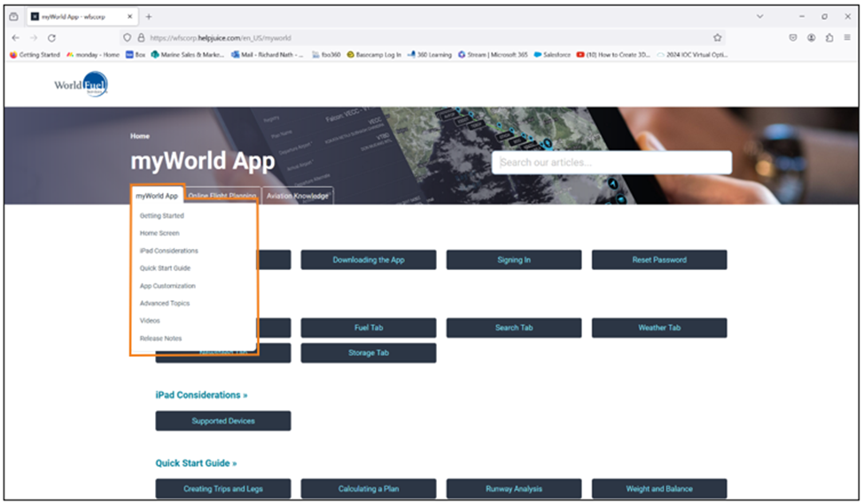Open the Storage Tab article
This screenshot has height=504, width=864.
(x=369, y=353)
